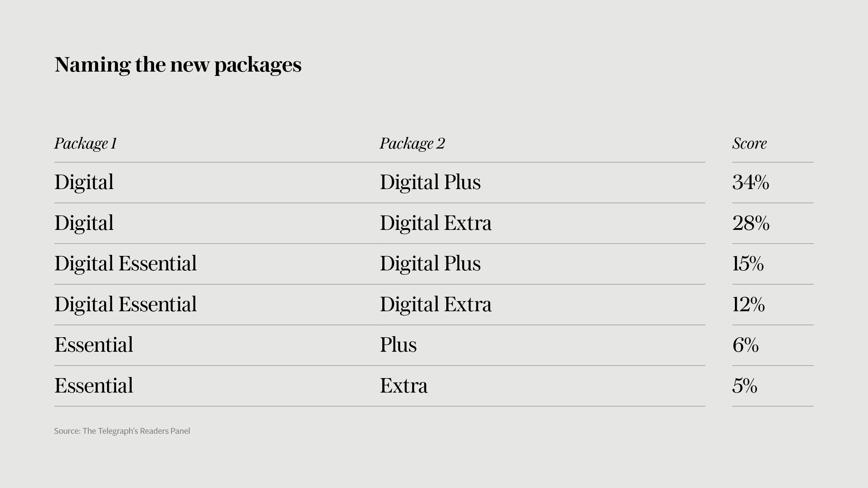Click 'Plus' in the Package 2 column
The height and width of the screenshot is (488, 868).
click(398, 345)
